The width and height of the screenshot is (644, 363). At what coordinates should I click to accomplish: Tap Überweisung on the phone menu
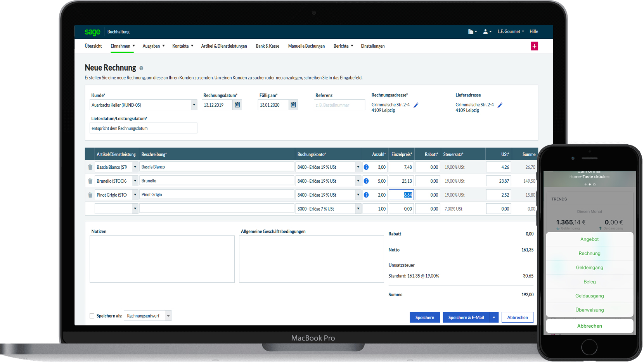coord(589,310)
